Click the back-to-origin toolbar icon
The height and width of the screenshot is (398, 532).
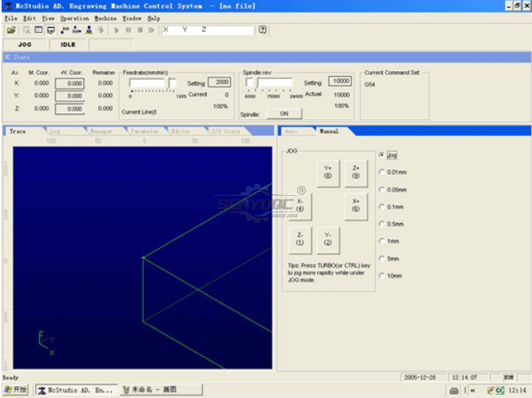tap(77, 30)
